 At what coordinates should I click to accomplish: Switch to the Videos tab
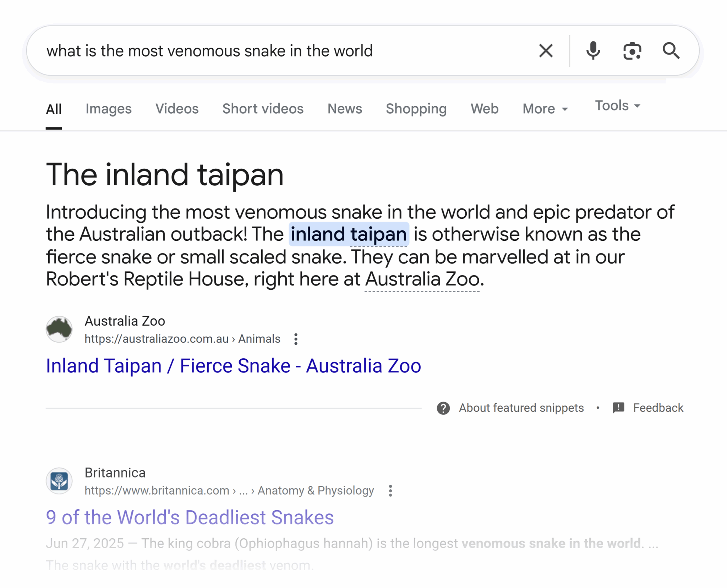[177, 109]
